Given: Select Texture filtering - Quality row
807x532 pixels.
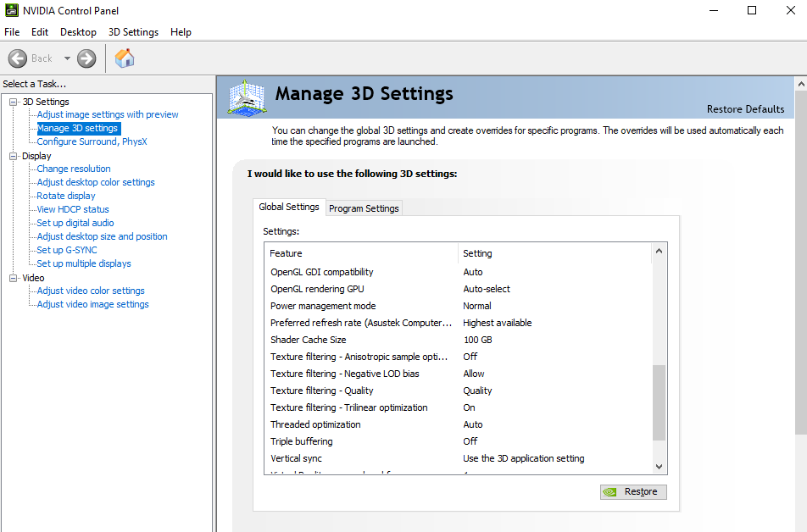Looking at the screenshot, I should (x=458, y=391).
